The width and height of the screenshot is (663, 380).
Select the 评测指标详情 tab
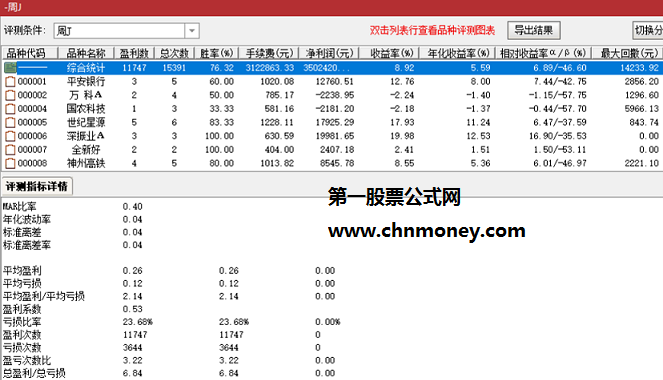pos(37,186)
